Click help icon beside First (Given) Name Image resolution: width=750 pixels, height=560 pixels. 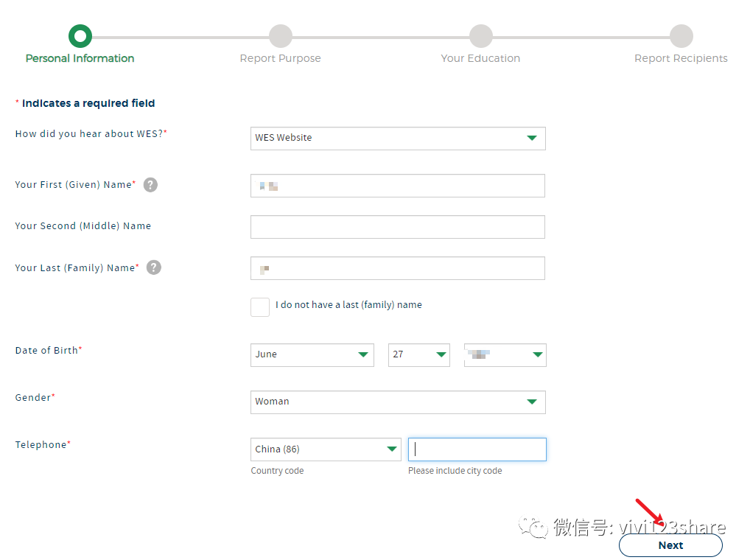click(150, 185)
